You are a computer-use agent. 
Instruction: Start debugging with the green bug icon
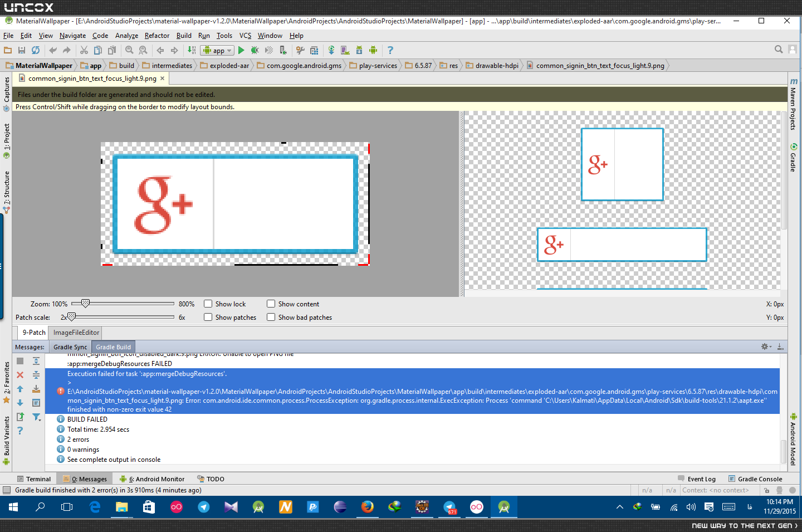click(255, 50)
